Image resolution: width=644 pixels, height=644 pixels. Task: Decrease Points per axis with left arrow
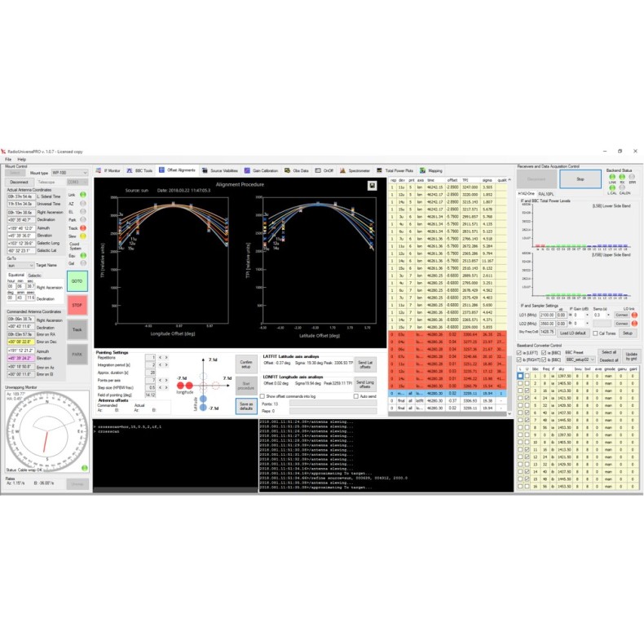click(x=161, y=381)
